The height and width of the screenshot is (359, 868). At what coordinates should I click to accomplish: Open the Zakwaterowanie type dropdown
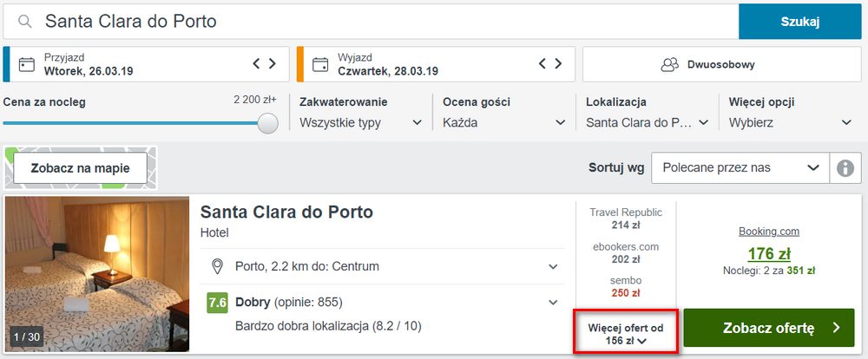pyautogui.click(x=360, y=122)
